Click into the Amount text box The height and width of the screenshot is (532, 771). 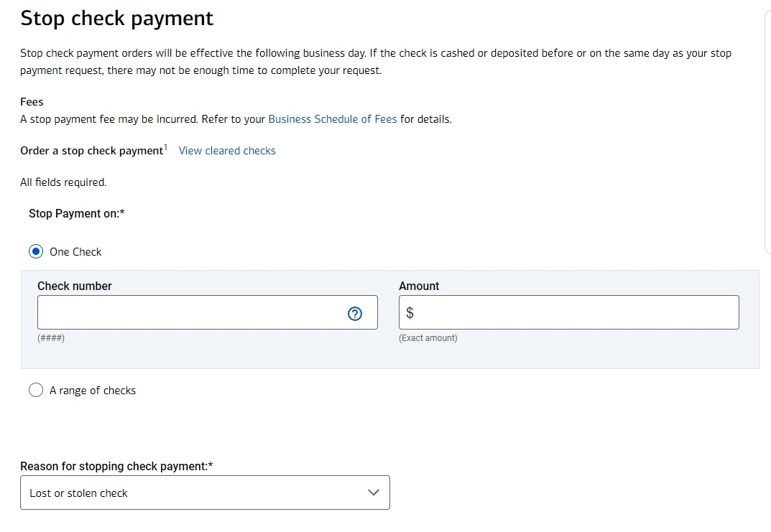(575, 313)
